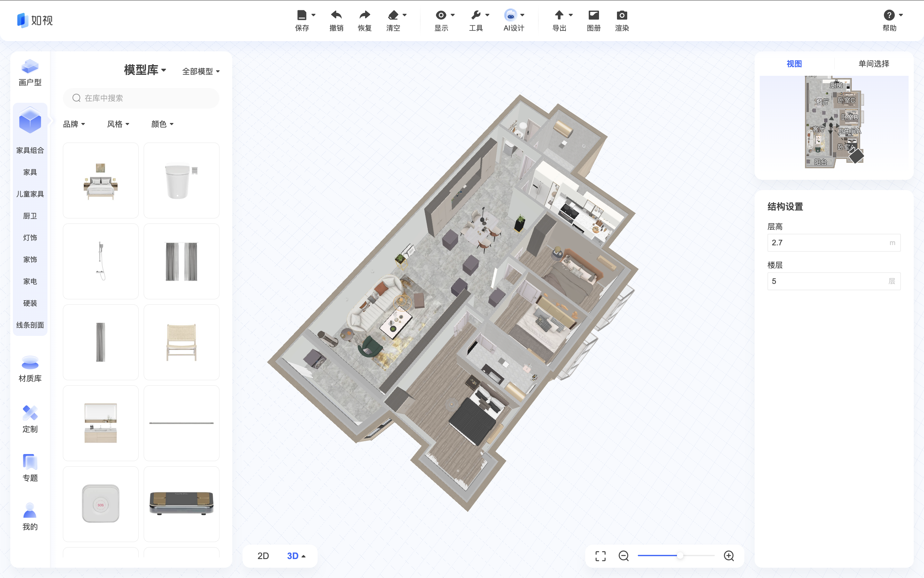The width and height of the screenshot is (924, 578).
Task: Select the double gray curtains thumbnail
Action: (181, 261)
